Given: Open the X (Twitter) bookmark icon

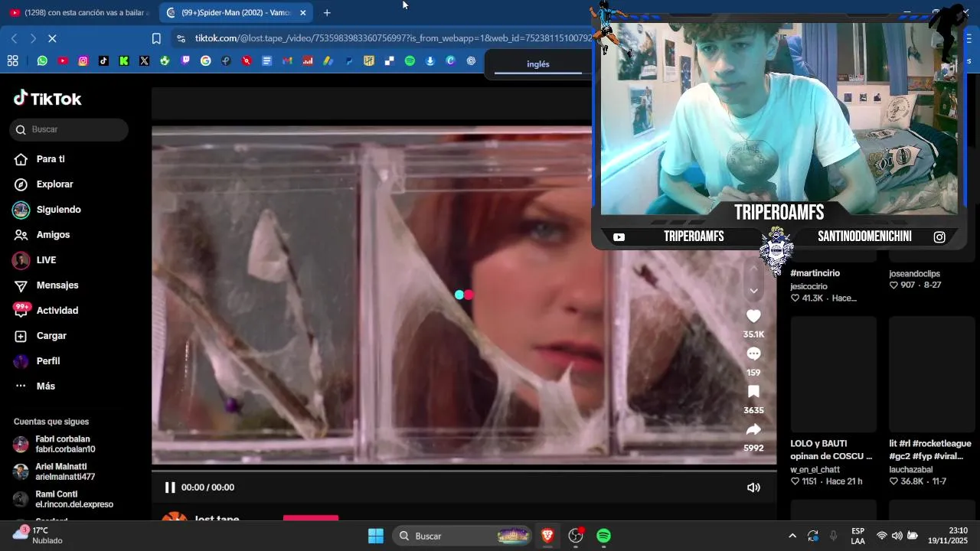Looking at the screenshot, I should coord(144,61).
